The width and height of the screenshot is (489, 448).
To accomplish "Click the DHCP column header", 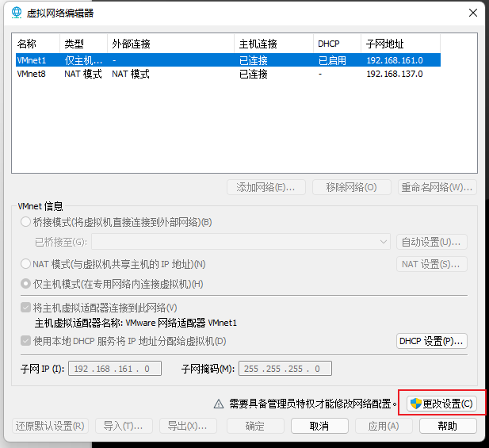I will (x=337, y=44).
